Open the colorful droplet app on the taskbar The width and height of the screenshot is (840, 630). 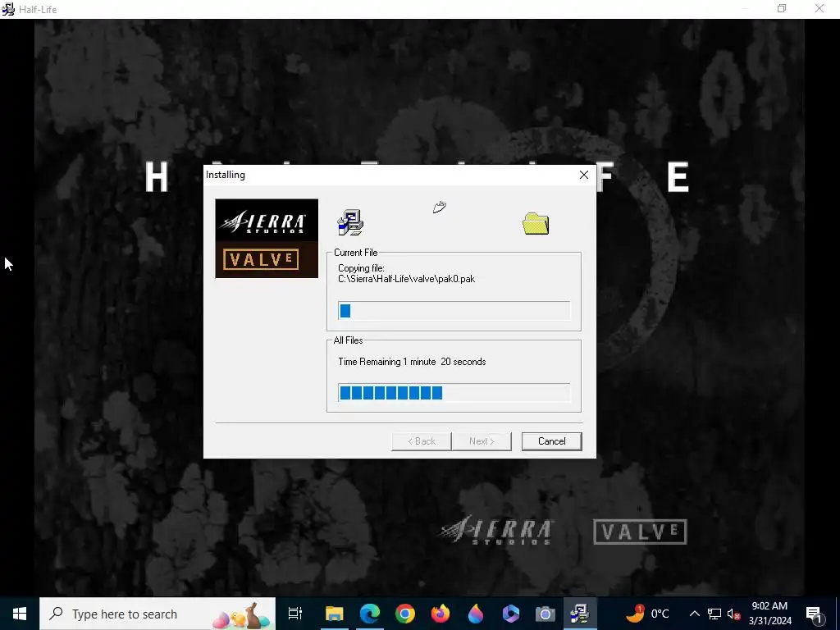click(475, 614)
